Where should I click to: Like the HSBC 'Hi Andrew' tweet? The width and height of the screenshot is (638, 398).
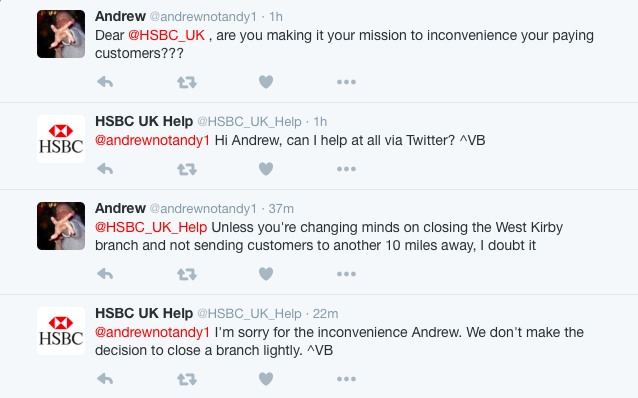pyautogui.click(x=266, y=169)
